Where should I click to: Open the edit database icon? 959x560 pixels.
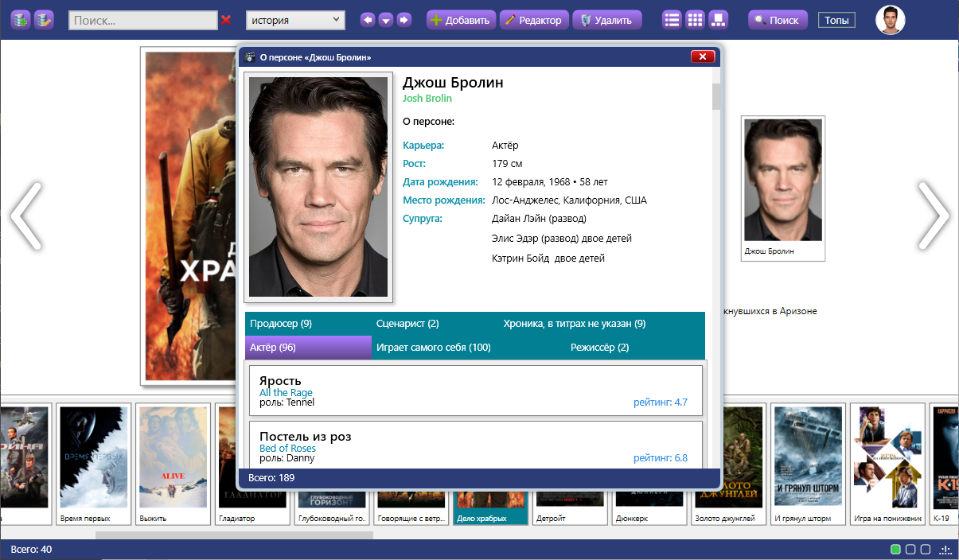(x=44, y=20)
